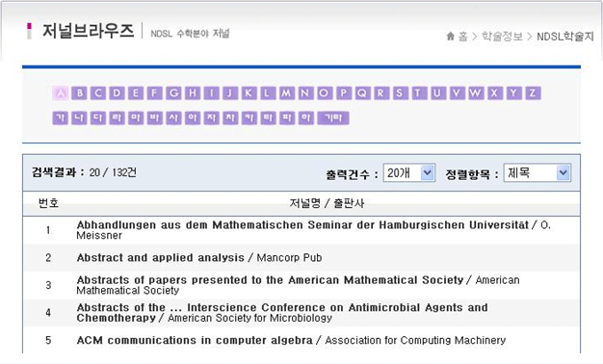This screenshot has width=603, height=364.
Task: Filter journals by letter S
Action: click(401, 93)
